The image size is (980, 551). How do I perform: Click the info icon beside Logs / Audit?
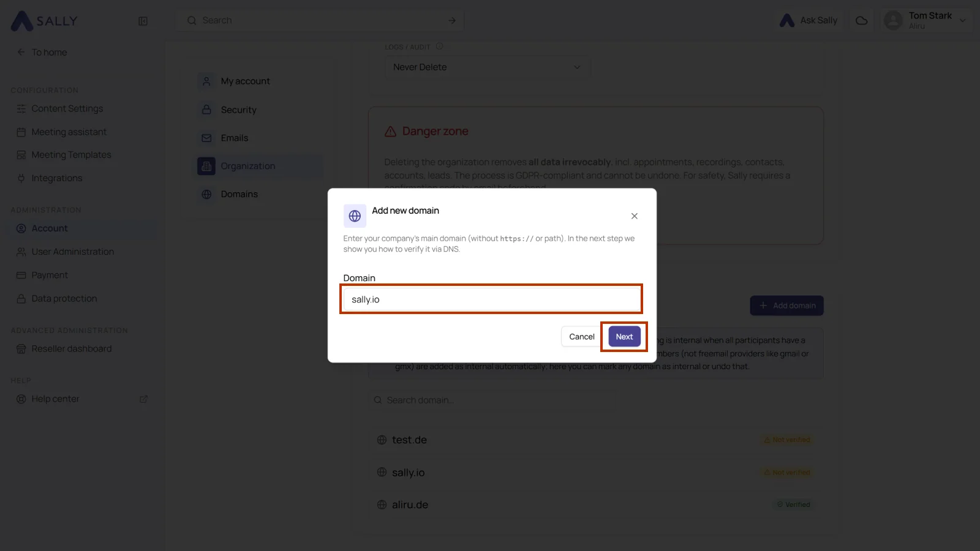click(x=439, y=47)
